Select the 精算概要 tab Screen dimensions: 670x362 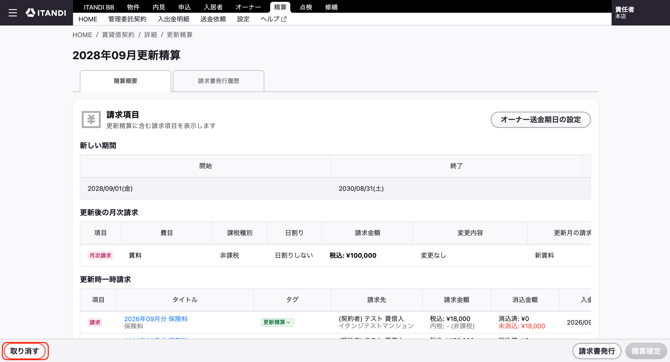125,81
